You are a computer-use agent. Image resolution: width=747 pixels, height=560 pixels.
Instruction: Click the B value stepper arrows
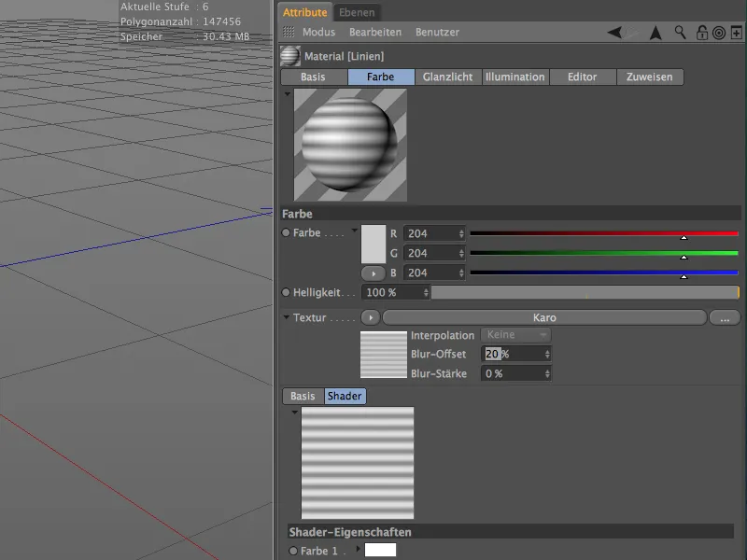[x=461, y=273]
